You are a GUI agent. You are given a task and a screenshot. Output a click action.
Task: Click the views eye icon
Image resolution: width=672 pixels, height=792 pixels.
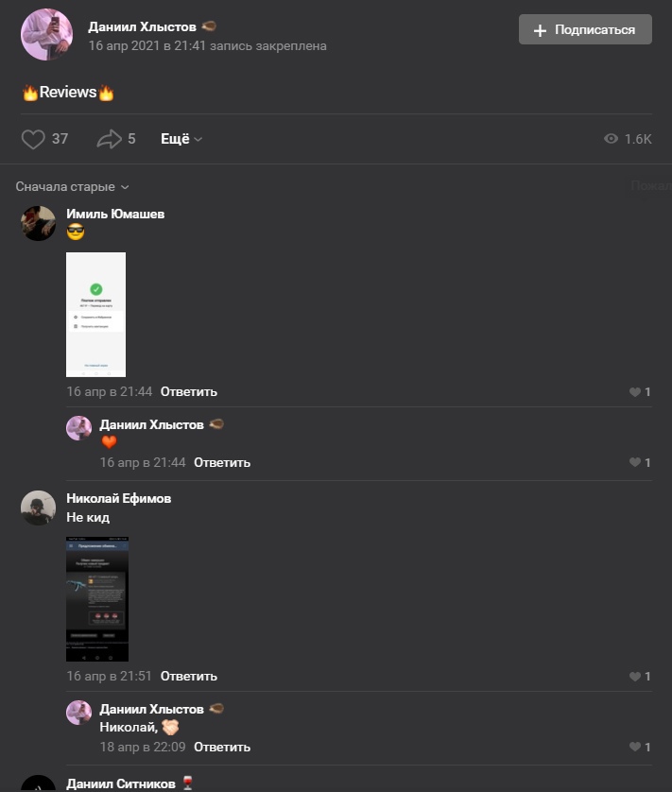[611, 139]
